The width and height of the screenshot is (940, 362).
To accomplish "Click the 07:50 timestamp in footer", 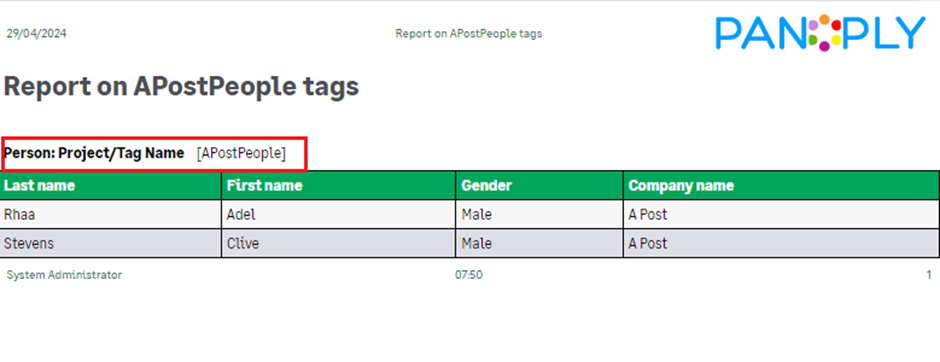I will (469, 275).
